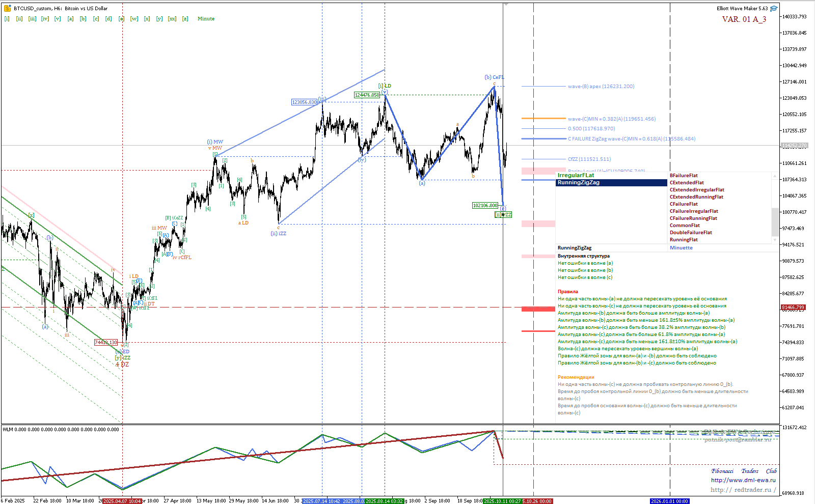Open the www.dml-ewa.ru link
The width and height of the screenshot is (815, 504).
pos(743,480)
